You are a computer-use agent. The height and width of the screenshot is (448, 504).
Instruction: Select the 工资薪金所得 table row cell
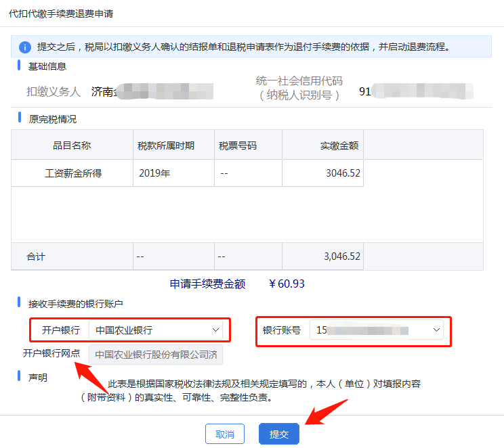pos(72,173)
